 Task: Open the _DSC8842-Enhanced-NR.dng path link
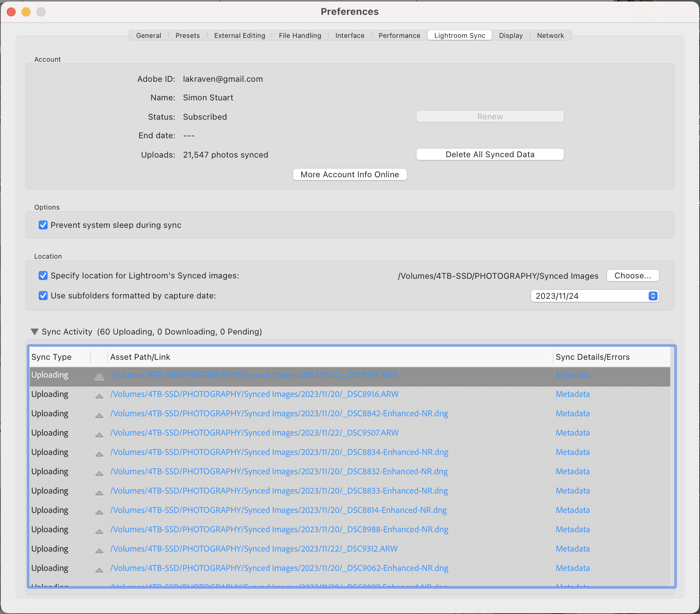[x=279, y=413]
